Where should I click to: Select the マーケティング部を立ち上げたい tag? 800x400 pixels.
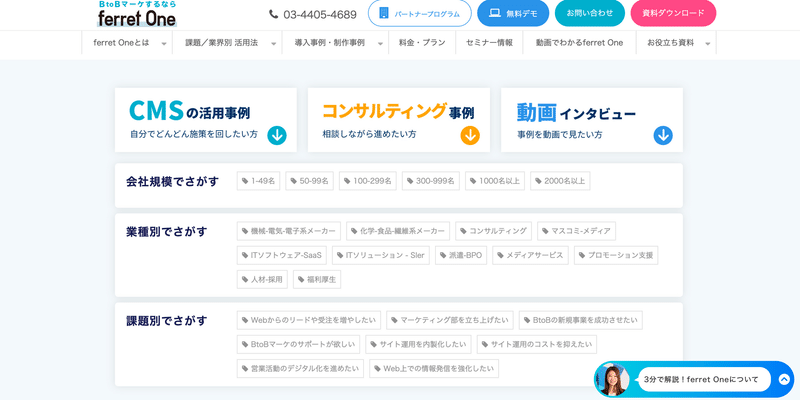450,320
